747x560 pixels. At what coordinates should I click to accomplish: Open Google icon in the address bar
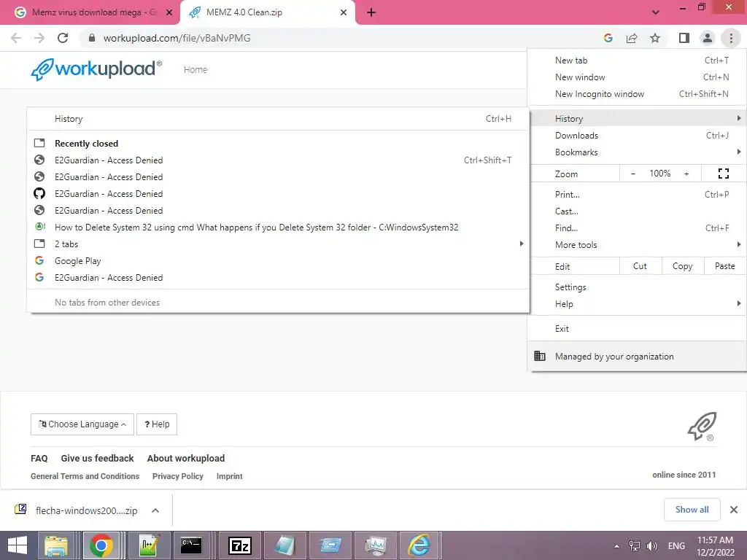point(608,38)
